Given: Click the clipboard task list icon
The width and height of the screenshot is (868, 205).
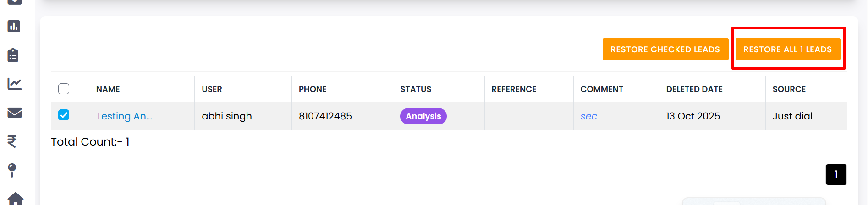Looking at the screenshot, I should (x=13, y=55).
